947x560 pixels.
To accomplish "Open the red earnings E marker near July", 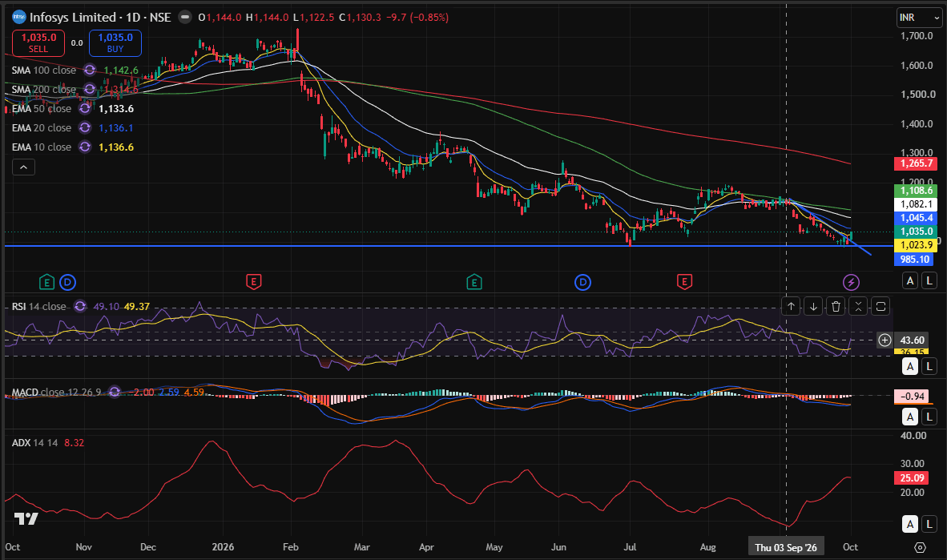I will click(684, 281).
